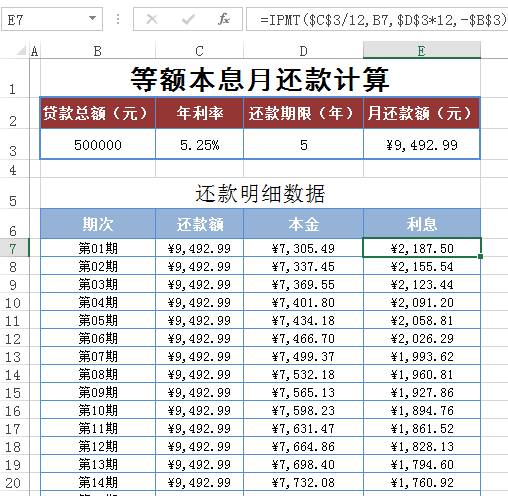Image resolution: width=508 pixels, height=496 pixels.
Task: Click the Cancel (X) icon in formula bar
Action: tap(152, 19)
